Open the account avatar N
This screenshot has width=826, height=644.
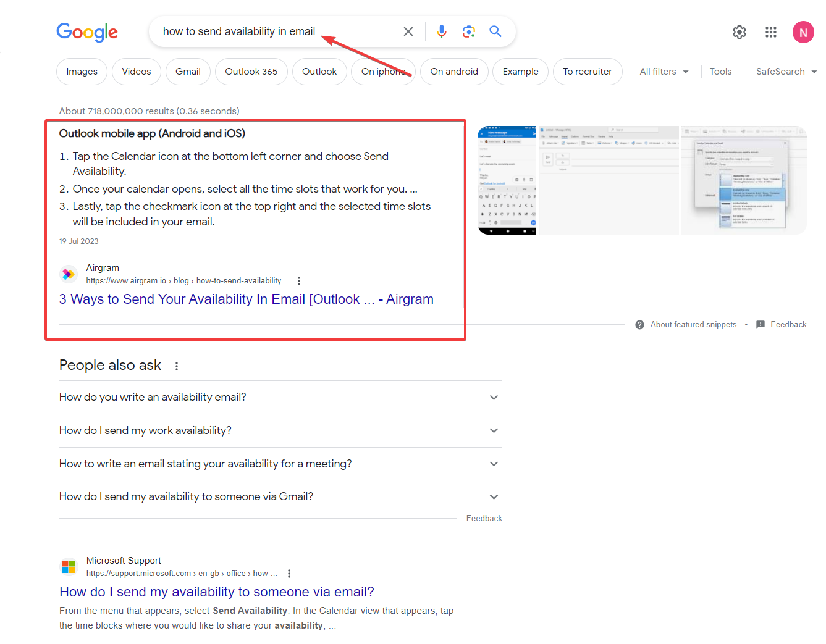coord(803,32)
